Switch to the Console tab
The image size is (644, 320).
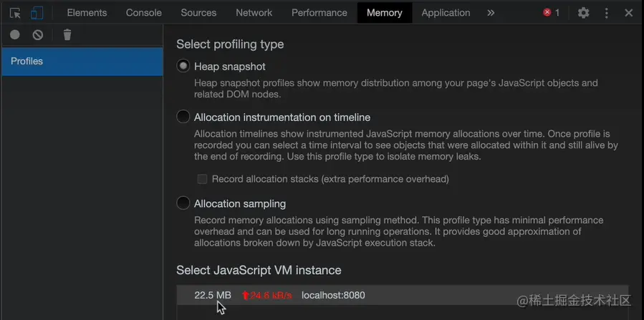143,13
